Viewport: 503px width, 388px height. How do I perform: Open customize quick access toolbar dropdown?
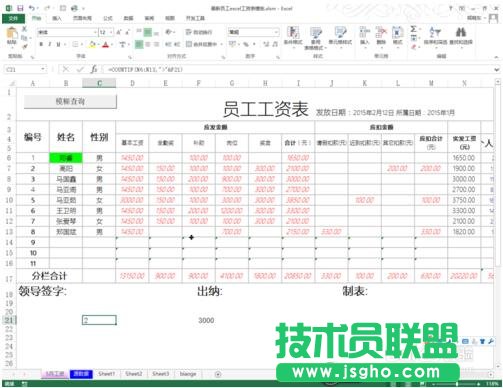click(x=83, y=8)
